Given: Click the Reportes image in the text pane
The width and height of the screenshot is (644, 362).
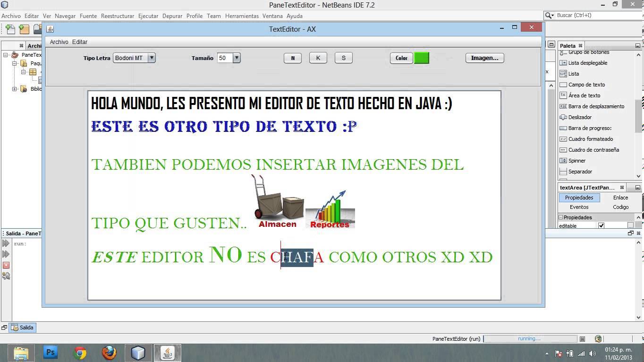Looking at the screenshot, I should [330, 209].
